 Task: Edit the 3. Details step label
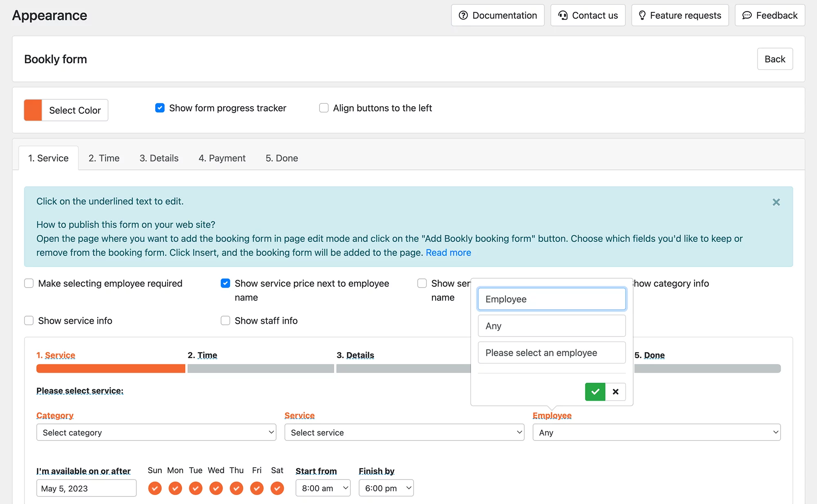coord(360,355)
